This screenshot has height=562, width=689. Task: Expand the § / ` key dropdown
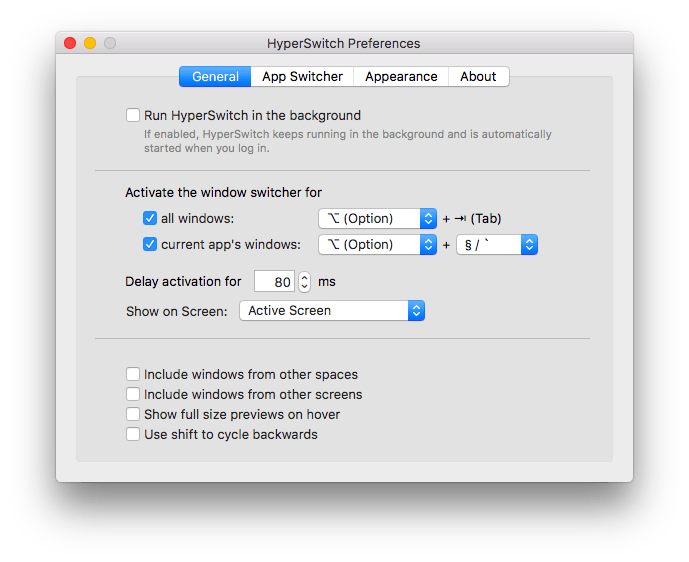tap(497, 244)
